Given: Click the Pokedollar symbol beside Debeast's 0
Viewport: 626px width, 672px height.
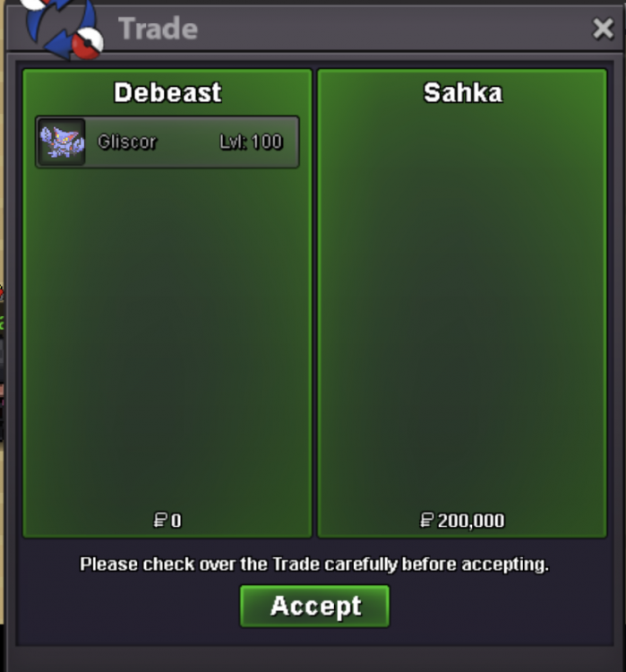Looking at the screenshot, I should click(159, 521).
